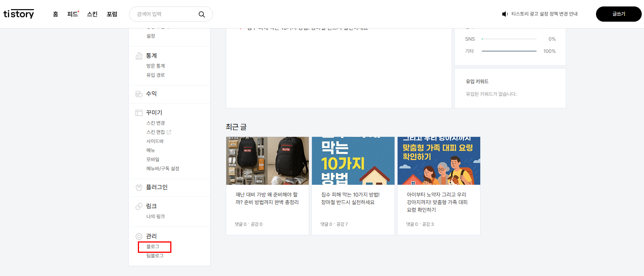The image size is (644, 276).
Task: Open 블로그 under 관리
Action: pyautogui.click(x=153, y=247)
